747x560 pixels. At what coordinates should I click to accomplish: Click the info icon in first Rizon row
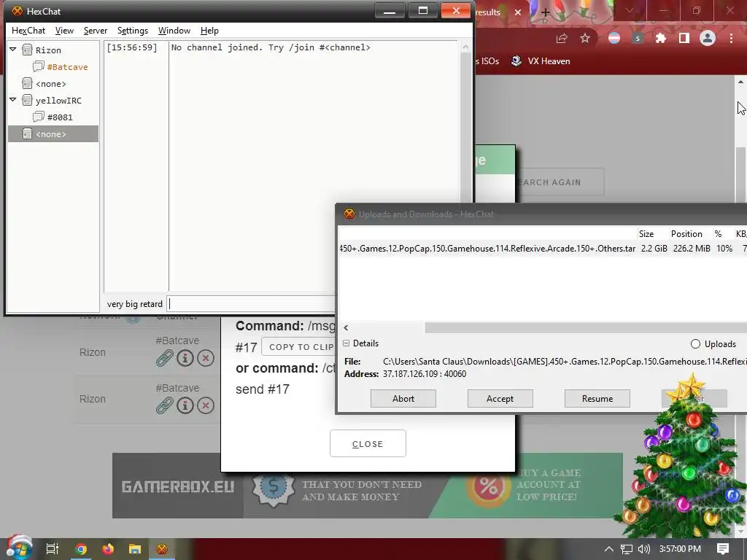click(x=185, y=358)
